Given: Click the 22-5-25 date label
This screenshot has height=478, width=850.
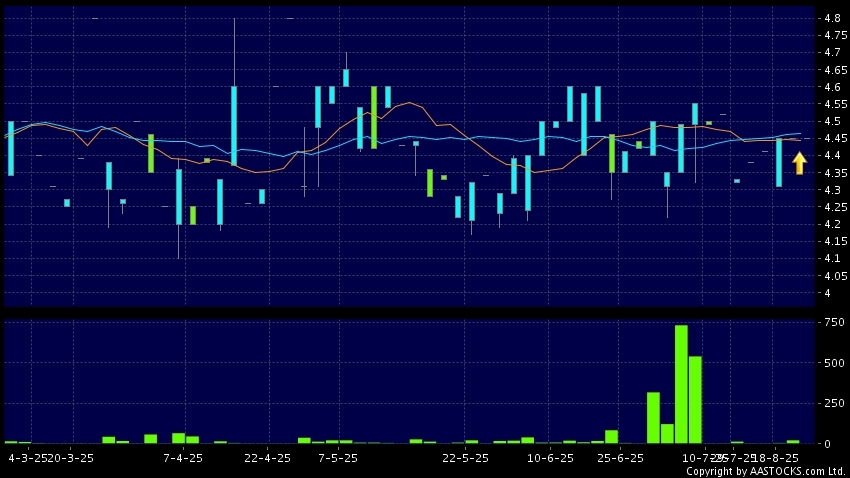Looking at the screenshot, I should 465,458.
